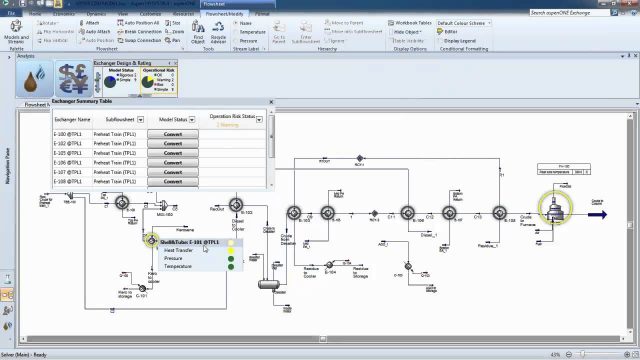The image size is (640, 360).
Task: Open the Models and Streams palette
Action: click(16, 31)
